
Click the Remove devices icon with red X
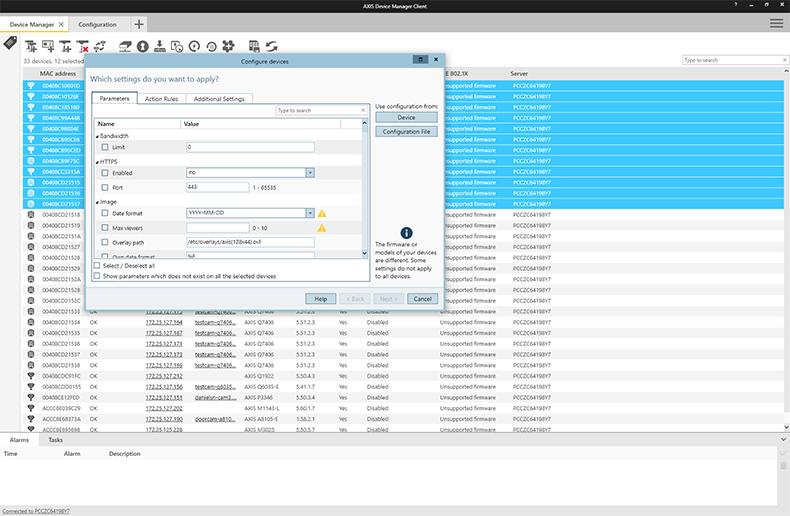83,47
